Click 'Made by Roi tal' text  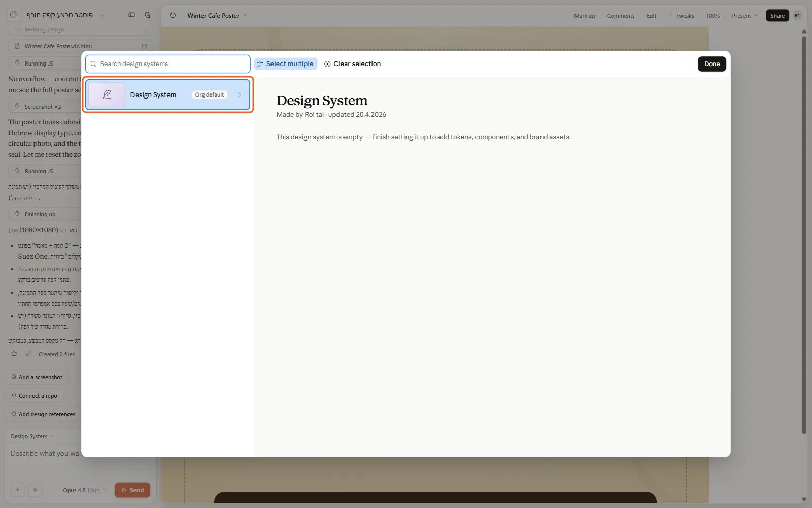click(x=300, y=115)
